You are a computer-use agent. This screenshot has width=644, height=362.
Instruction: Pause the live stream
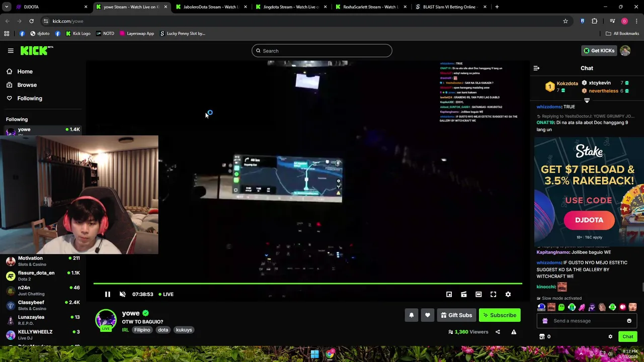click(x=108, y=294)
